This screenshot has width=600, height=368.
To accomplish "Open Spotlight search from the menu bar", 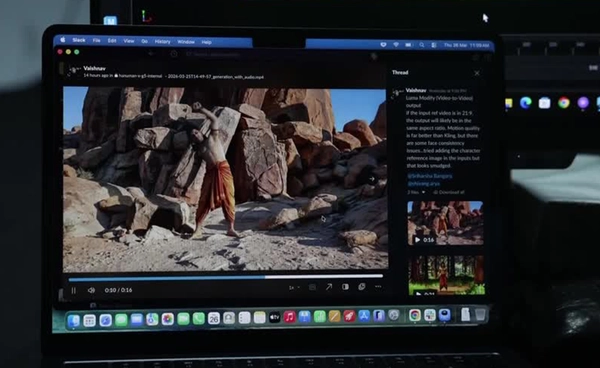I will click(421, 45).
